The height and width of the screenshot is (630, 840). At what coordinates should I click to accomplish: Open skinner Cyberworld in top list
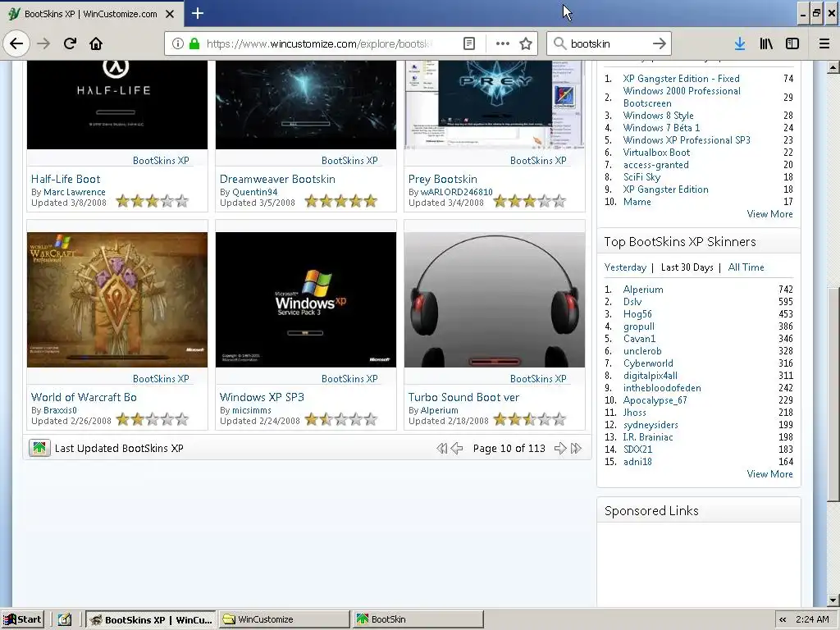coord(648,363)
